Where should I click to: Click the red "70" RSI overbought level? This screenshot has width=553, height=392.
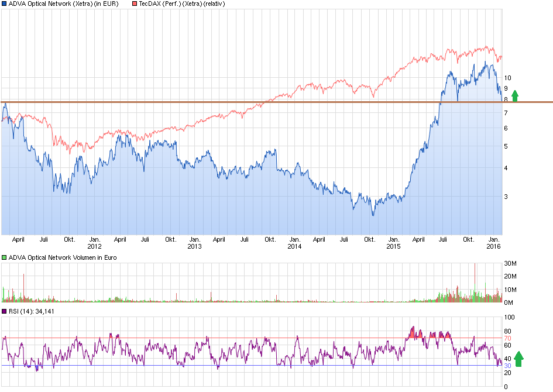507,338
